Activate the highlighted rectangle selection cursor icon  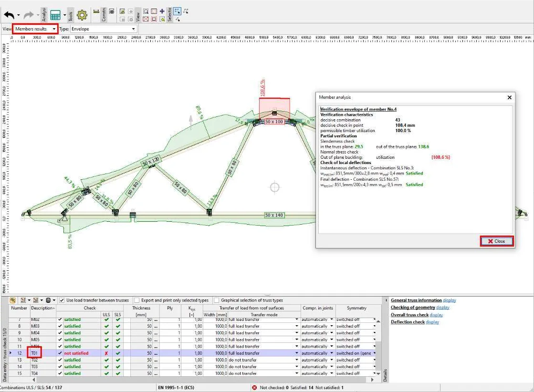177,11
